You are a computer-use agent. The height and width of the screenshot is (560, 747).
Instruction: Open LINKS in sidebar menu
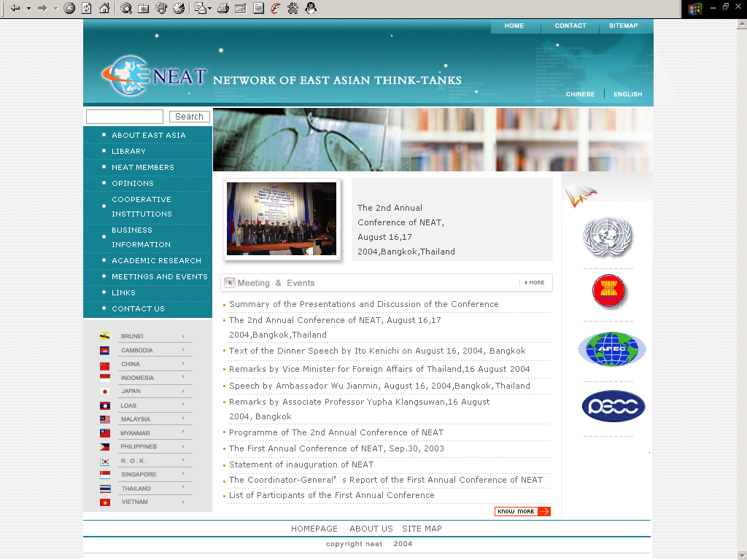123,293
